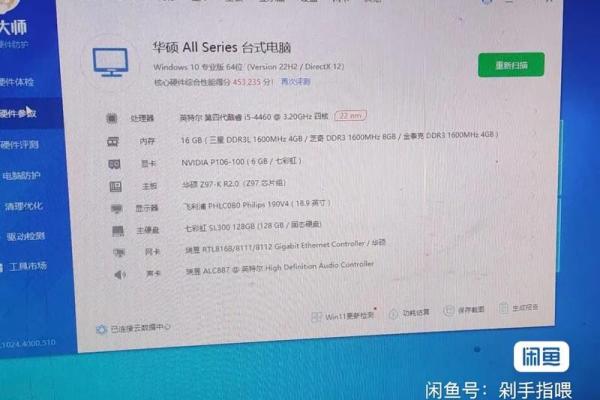Click the 显卡 graphics card icon
600x400 pixels.
pos(114,164)
